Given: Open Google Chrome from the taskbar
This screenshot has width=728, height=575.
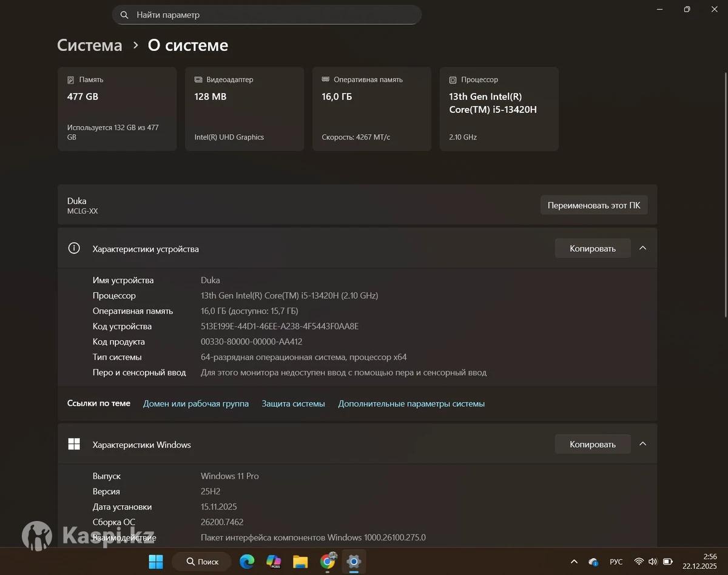Looking at the screenshot, I should [328, 562].
